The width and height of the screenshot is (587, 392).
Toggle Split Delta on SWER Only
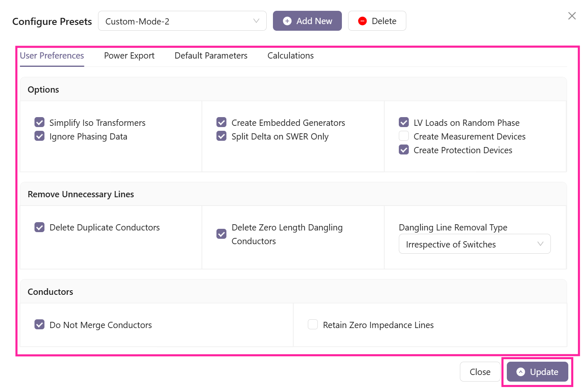click(x=221, y=136)
